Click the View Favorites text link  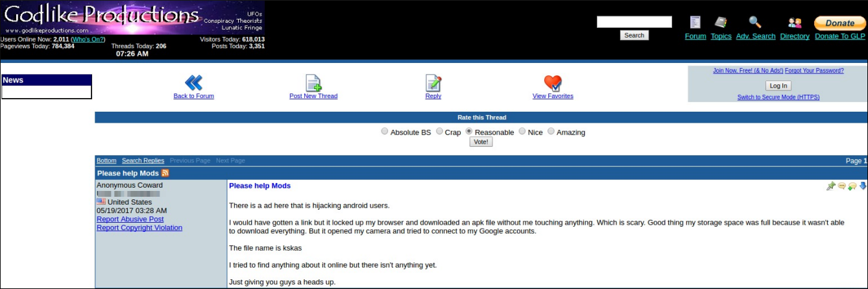click(x=553, y=96)
